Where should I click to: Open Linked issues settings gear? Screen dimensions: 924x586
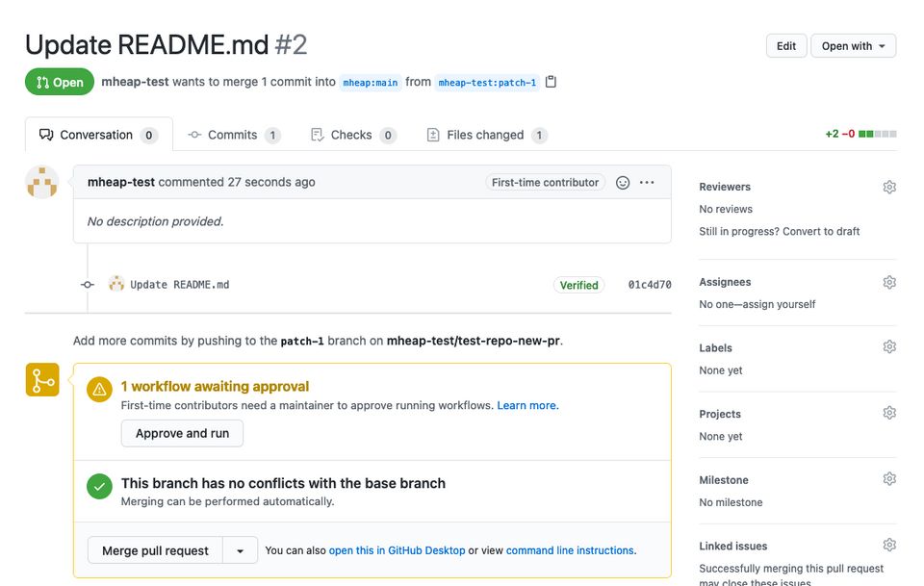click(x=889, y=545)
